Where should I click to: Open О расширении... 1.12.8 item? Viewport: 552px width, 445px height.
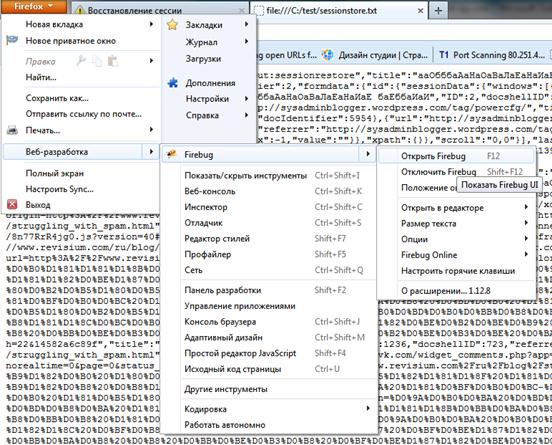[456, 291]
